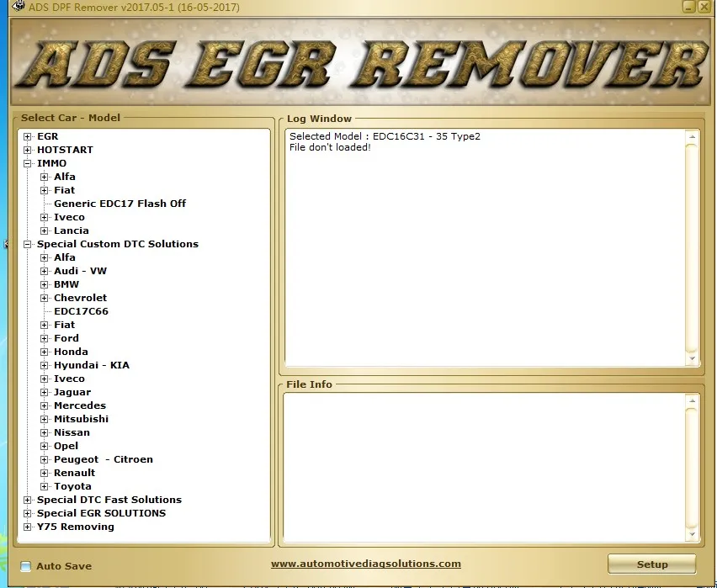This screenshot has height=588, width=717.
Task: Expand the Y75 Removing category
Action: [27, 526]
